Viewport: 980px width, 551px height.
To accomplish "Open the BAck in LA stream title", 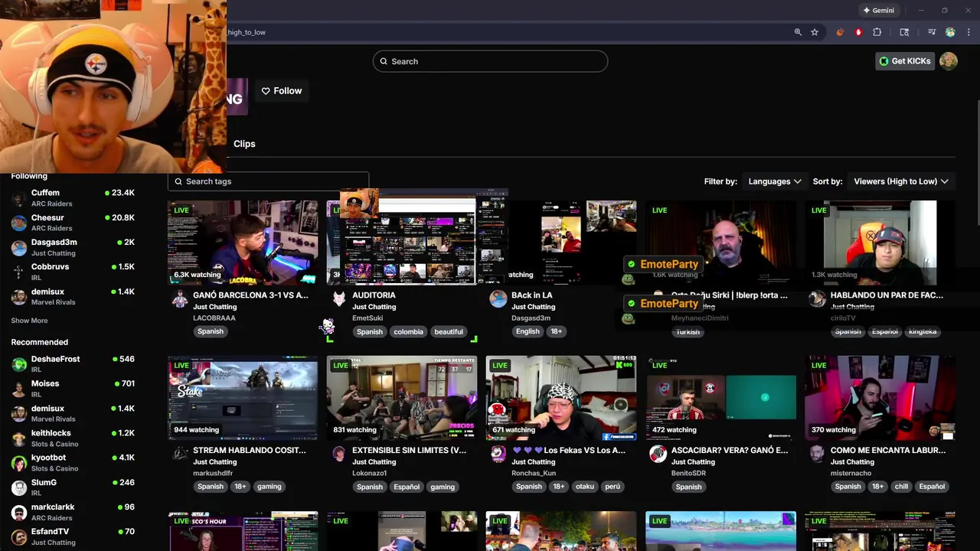I will click(531, 295).
